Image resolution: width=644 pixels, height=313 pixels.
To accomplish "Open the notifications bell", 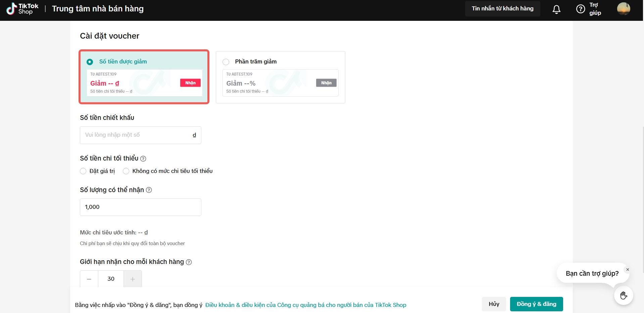I will [556, 9].
